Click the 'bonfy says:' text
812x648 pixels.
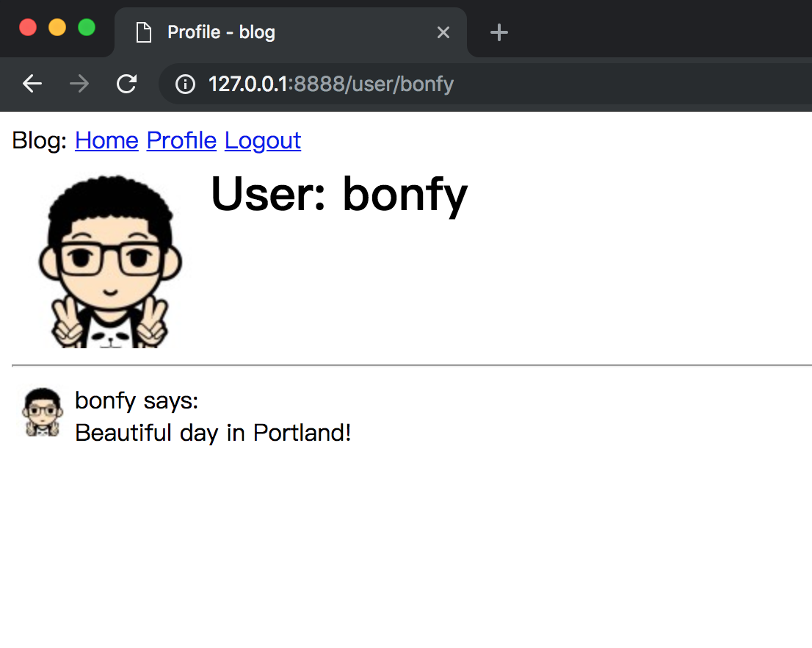(x=137, y=401)
